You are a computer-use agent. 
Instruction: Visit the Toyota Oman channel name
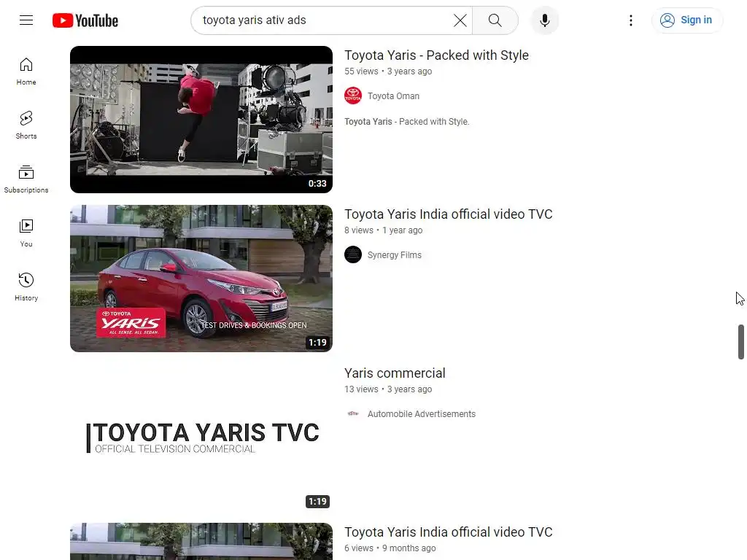(393, 96)
